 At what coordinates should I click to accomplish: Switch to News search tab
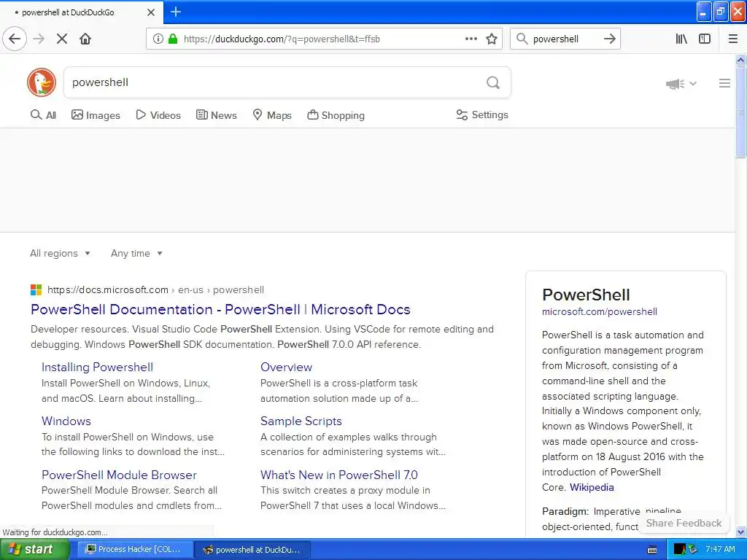click(216, 115)
